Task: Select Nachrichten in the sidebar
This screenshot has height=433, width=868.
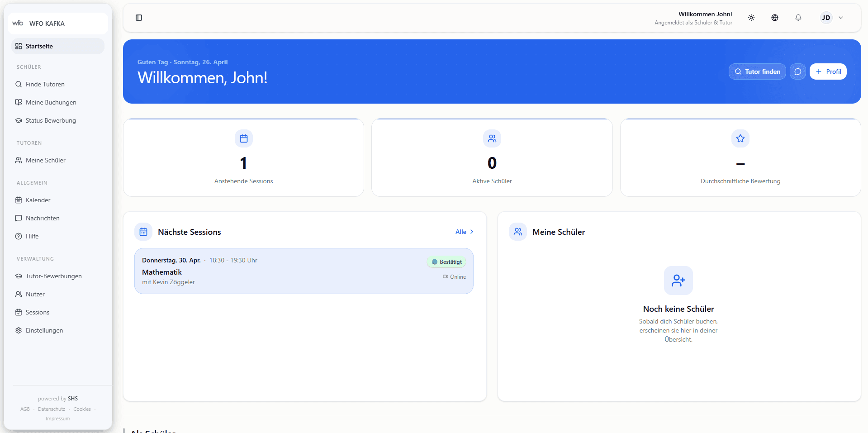Action: [x=42, y=218]
